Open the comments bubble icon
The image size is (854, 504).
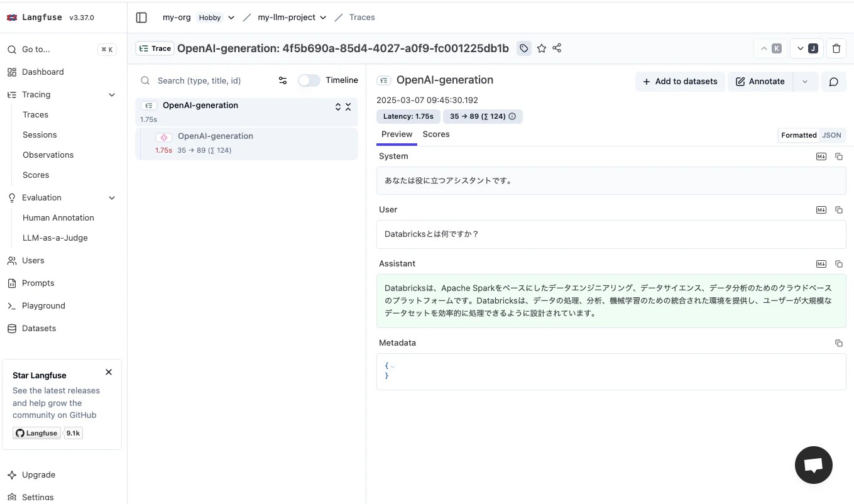click(x=834, y=82)
